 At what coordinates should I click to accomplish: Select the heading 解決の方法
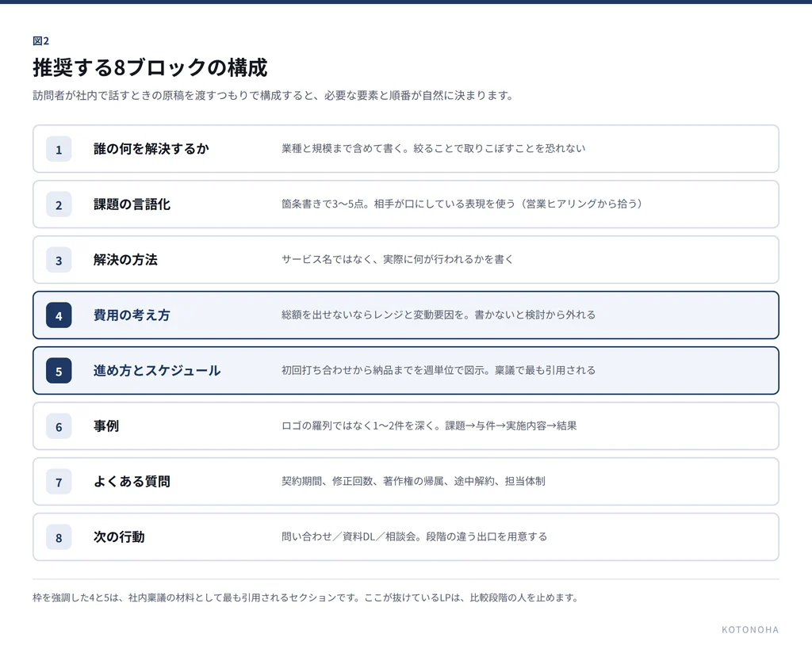125,260
